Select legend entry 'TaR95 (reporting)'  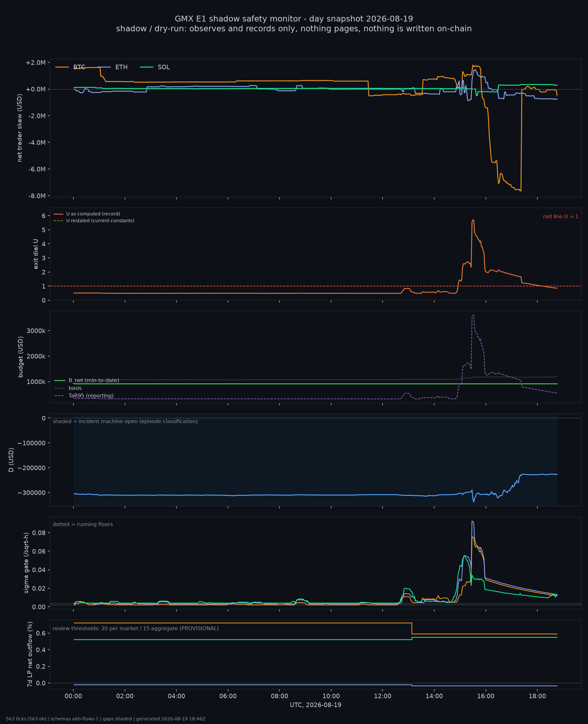91,396
